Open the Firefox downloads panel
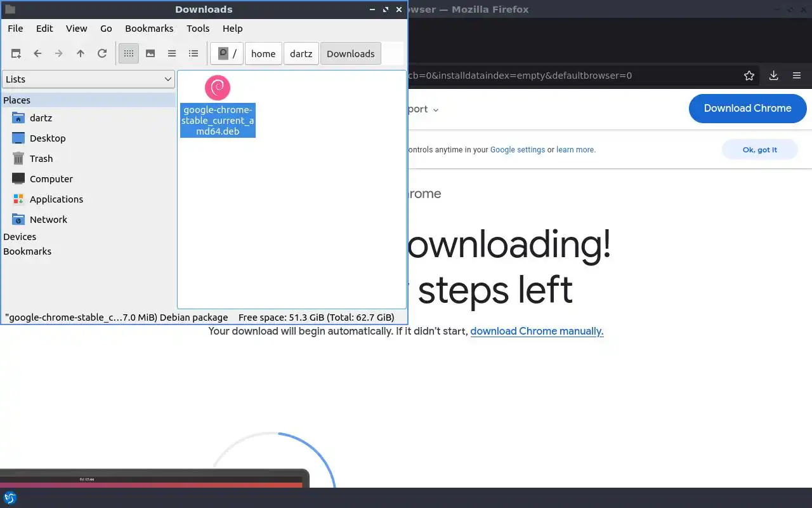The width and height of the screenshot is (812, 508). pyautogui.click(x=773, y=76)
